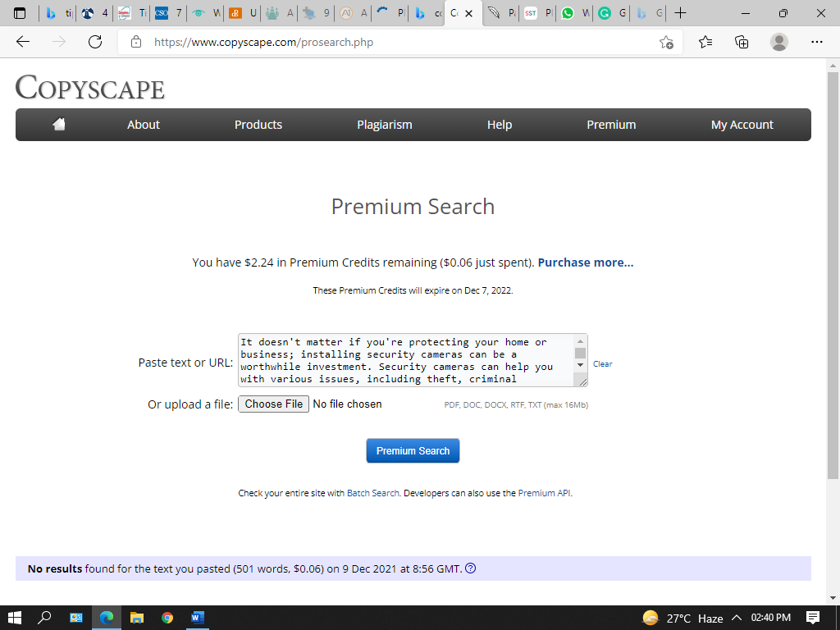Viewport: 840px width, 630px height.
Task: Open the Batch Search link
Action: [x=373, y=493]
